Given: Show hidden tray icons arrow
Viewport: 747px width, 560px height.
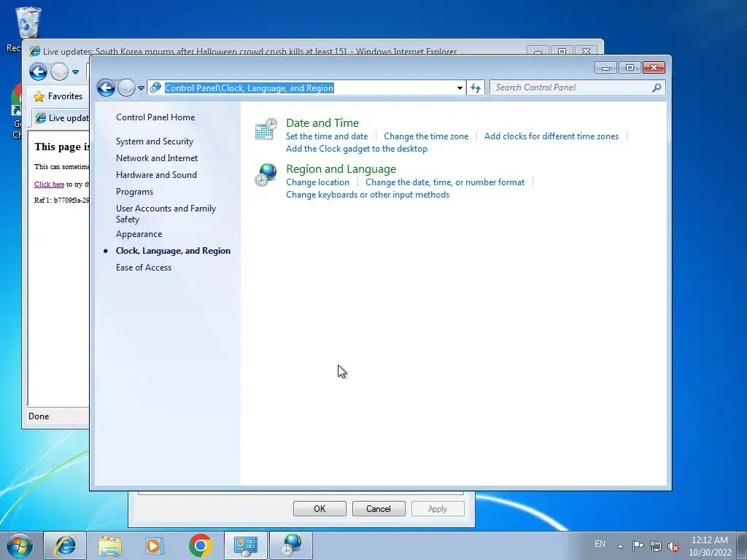Looking at the screenshot, I should point(620,546).
